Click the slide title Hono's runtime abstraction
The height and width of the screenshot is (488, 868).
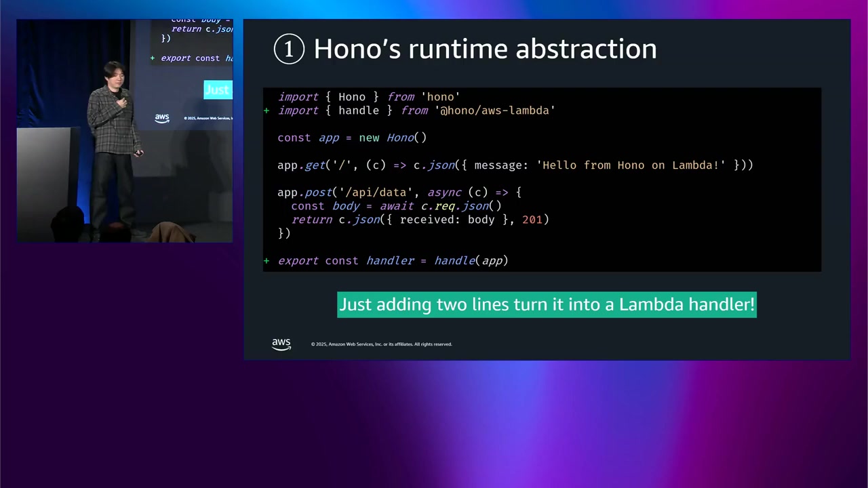click(485, 48)
